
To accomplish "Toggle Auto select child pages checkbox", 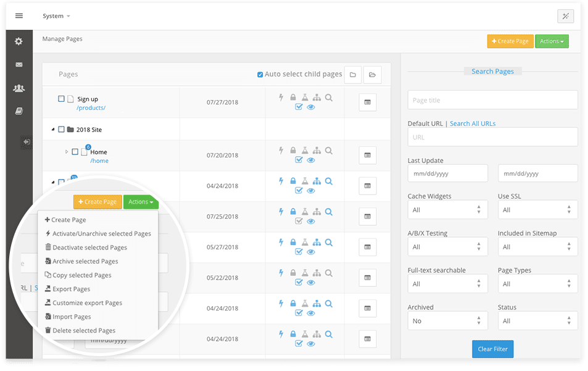I will 260,75.
